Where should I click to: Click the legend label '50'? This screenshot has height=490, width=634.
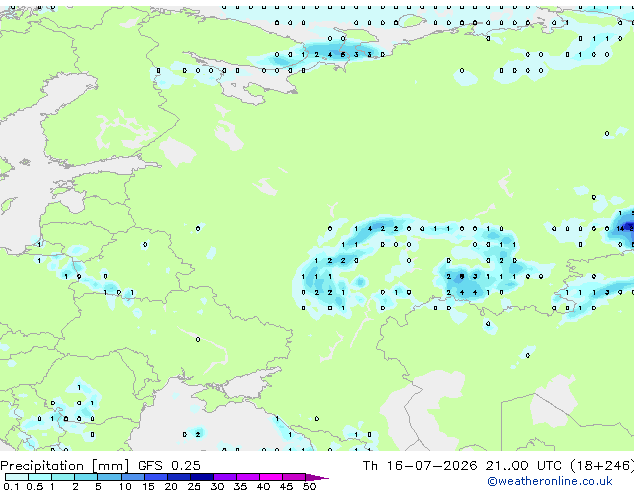310,486
